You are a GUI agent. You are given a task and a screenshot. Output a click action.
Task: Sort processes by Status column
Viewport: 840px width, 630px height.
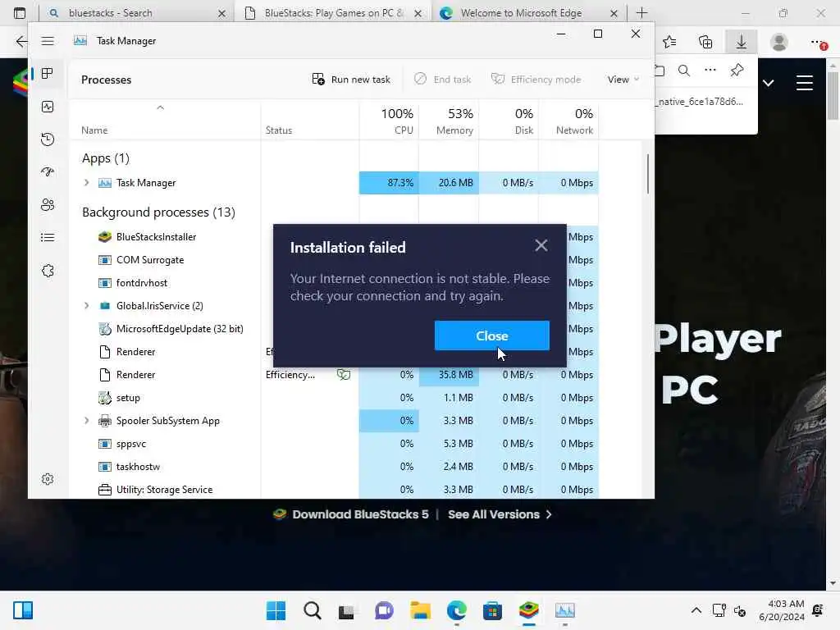[309, 121]
